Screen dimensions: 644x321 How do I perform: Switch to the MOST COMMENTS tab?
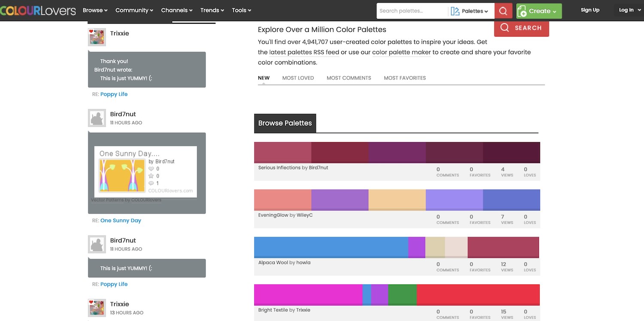coord(349,78)
